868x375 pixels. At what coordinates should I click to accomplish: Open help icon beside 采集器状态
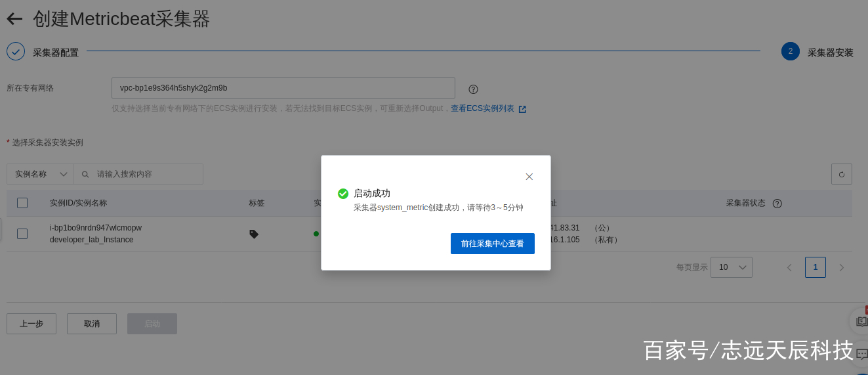[x=777, y=204]
